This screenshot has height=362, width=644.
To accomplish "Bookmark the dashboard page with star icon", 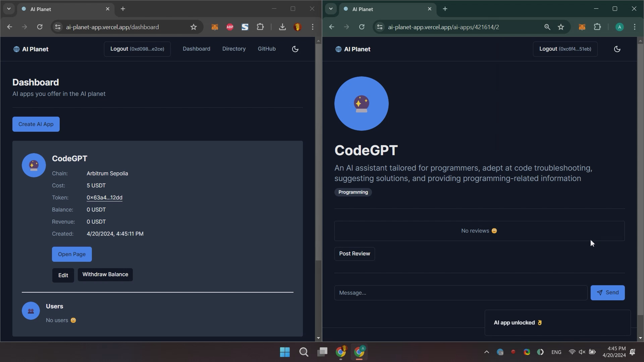I will [194, 27].
